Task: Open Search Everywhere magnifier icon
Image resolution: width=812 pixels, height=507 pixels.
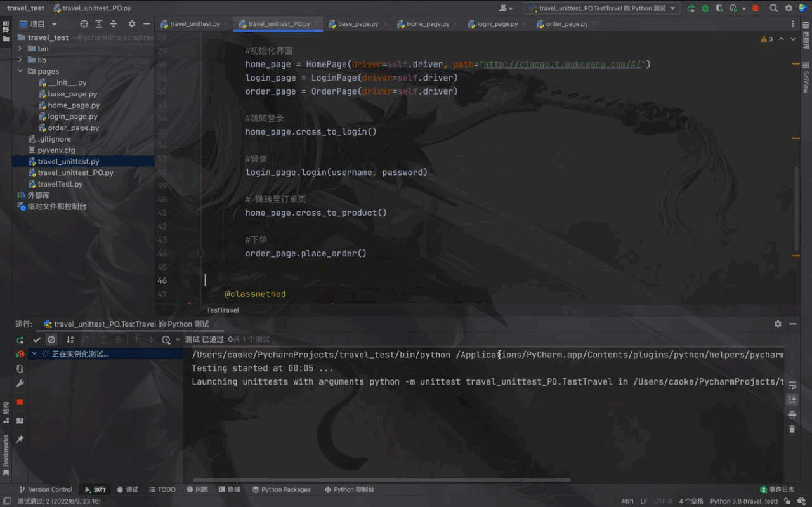Action: point(774,8)
